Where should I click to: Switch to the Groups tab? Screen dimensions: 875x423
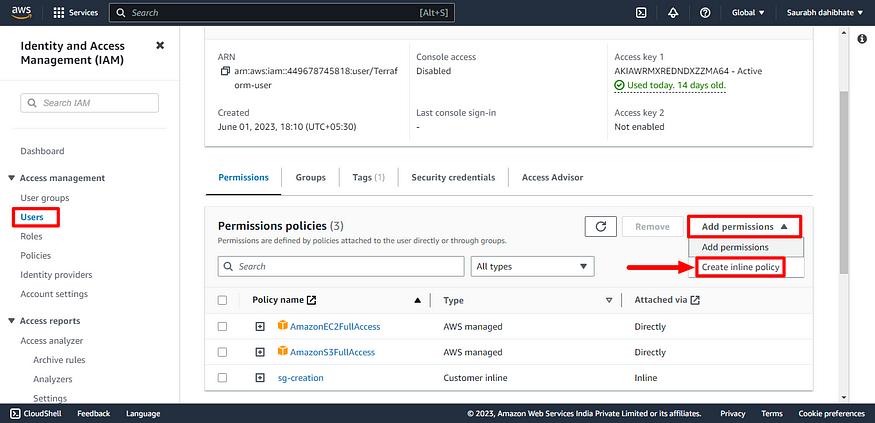coord(311,177)
